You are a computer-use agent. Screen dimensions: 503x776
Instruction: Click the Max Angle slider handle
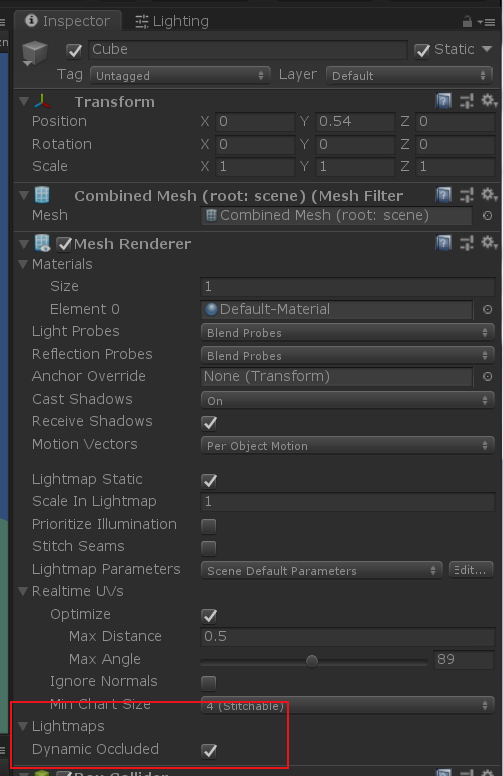[312, 661]
